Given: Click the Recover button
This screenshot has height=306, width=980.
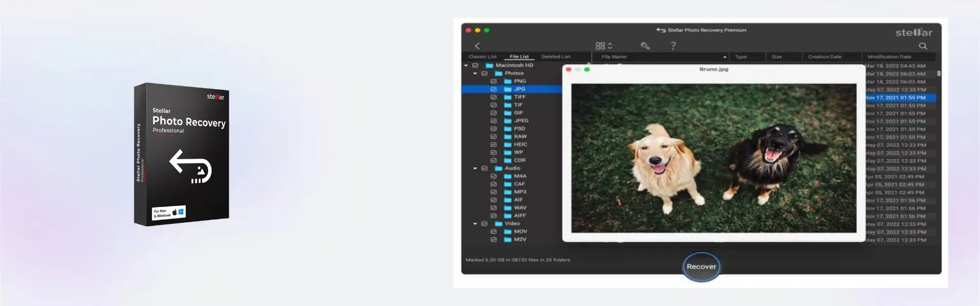Looking at the screenshot, I should click(701, 267).
